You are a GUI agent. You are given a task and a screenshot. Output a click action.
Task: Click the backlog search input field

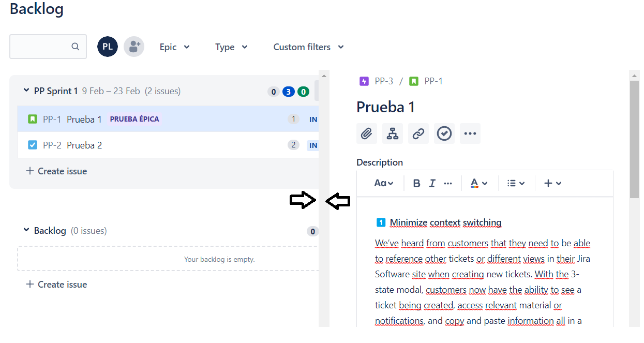pyautogui.click(x=40, y=47)
